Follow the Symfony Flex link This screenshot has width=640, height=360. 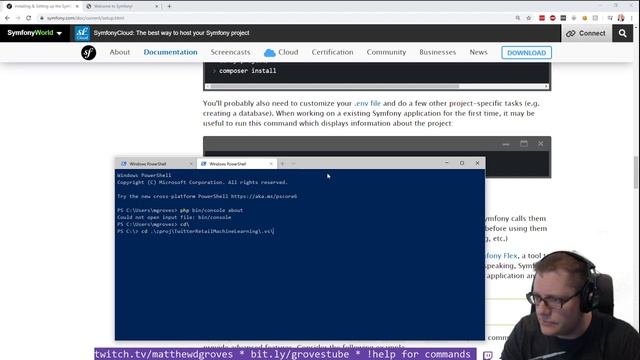501,256
